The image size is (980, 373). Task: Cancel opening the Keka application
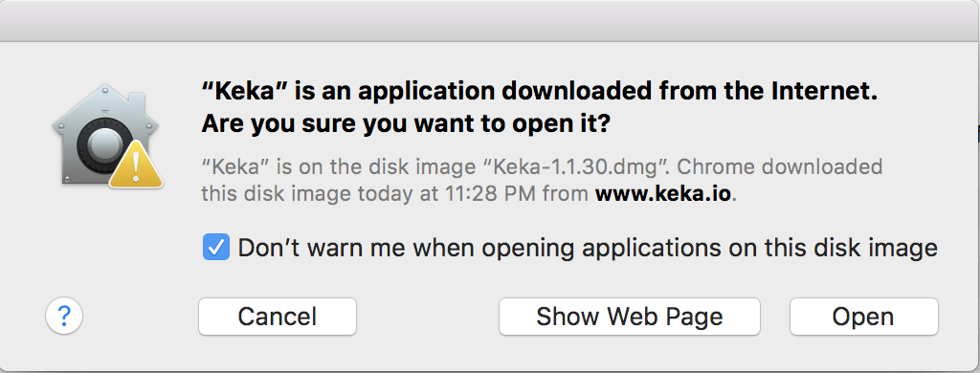pos(278,317)
